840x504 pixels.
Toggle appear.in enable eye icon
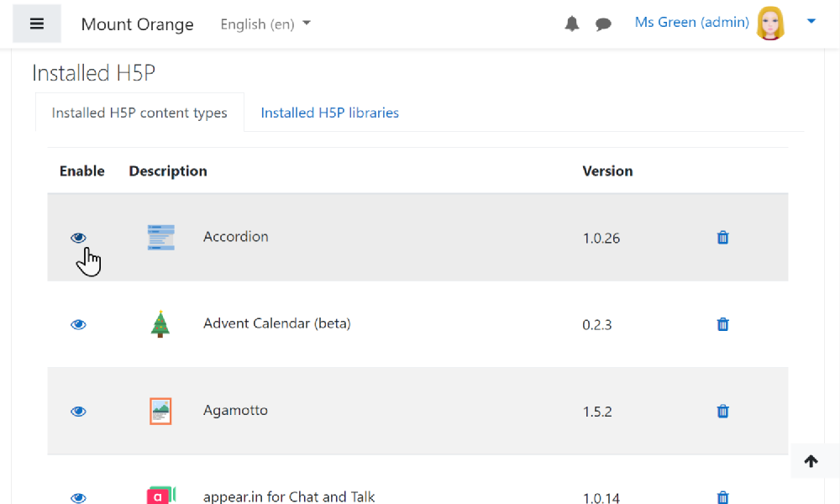(78, 498)
